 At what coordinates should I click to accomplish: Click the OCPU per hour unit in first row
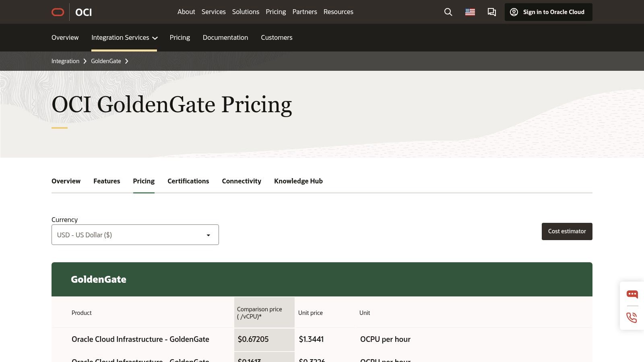pyautogui.click(x=385, y=339)
